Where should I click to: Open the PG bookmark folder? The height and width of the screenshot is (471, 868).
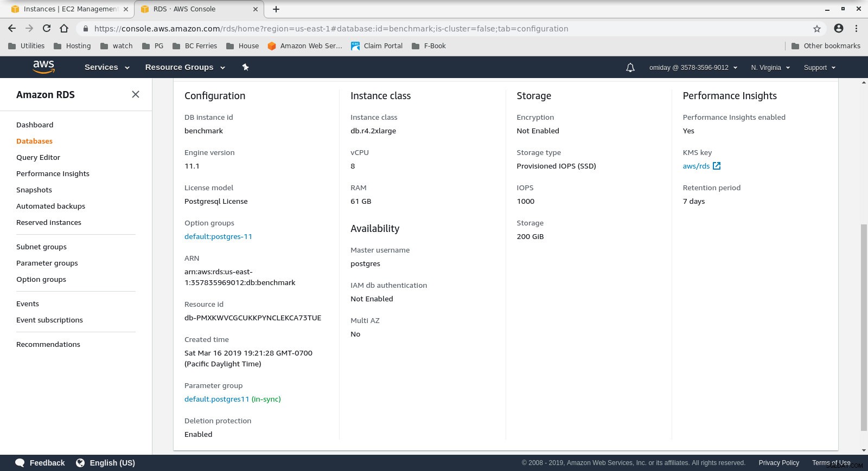pos(152,46)
